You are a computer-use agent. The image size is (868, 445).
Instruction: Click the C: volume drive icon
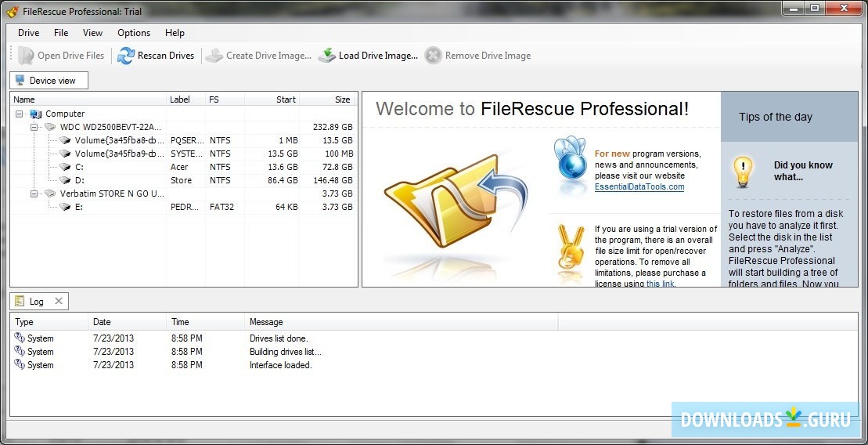pyautogui.click(x=65, y=167)
